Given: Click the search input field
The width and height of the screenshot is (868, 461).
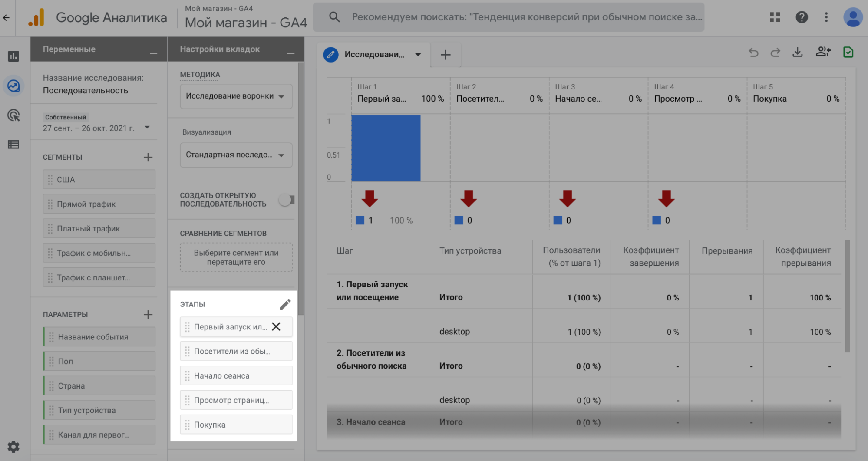Looking at the screenshot, I should (x=527, y=17).
